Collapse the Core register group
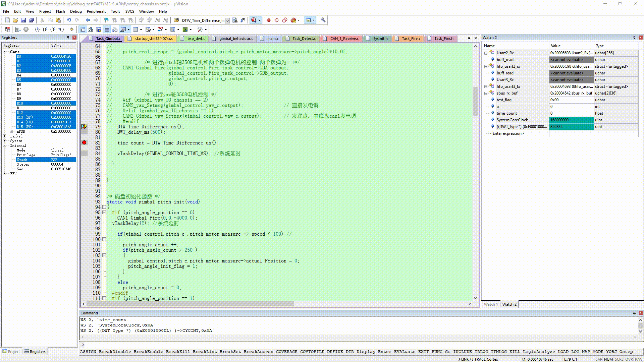The width and height of the screenshot is (644, 362). point(5,52)
